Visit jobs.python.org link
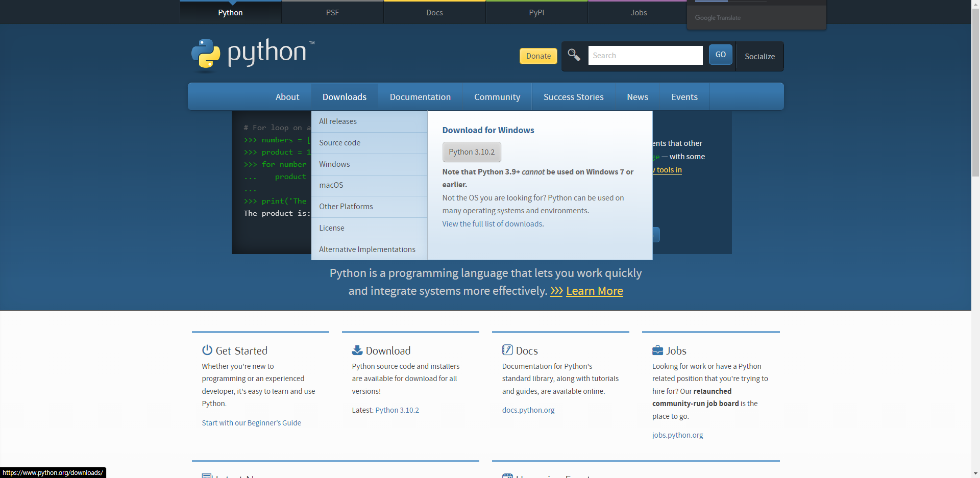The width and height of the screenshot is (980, 478). (678, 435)
